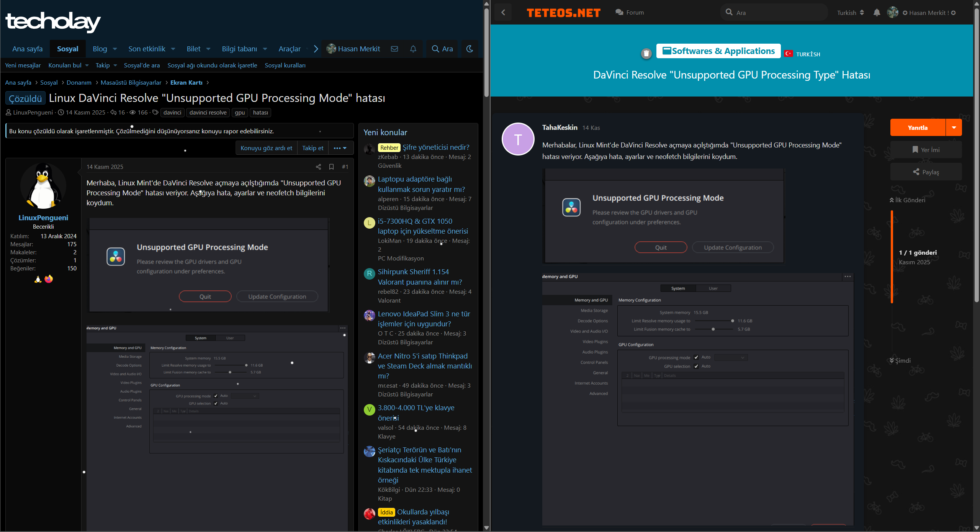Click the Paylaş share button
This screenshot has height=532, width=980.
pyautogui.click(x=926, y=172)
